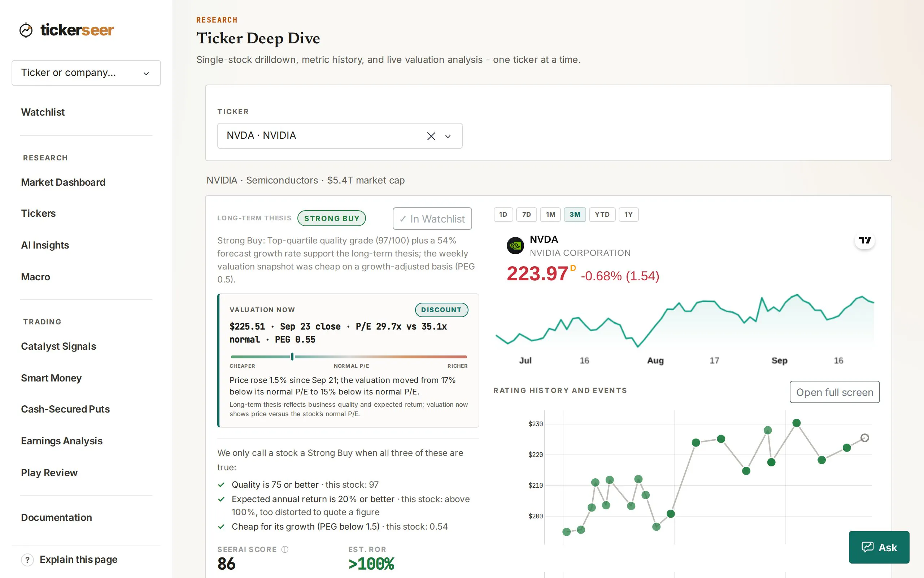Navigate to AI Insights
Screen dimensions: 924x578
[x=45, y=245]
